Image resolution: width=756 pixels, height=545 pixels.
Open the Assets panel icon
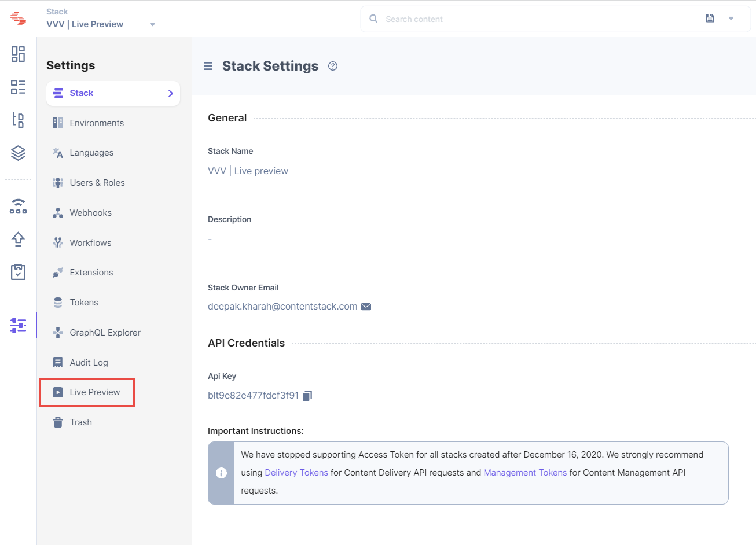click(18, 153)
